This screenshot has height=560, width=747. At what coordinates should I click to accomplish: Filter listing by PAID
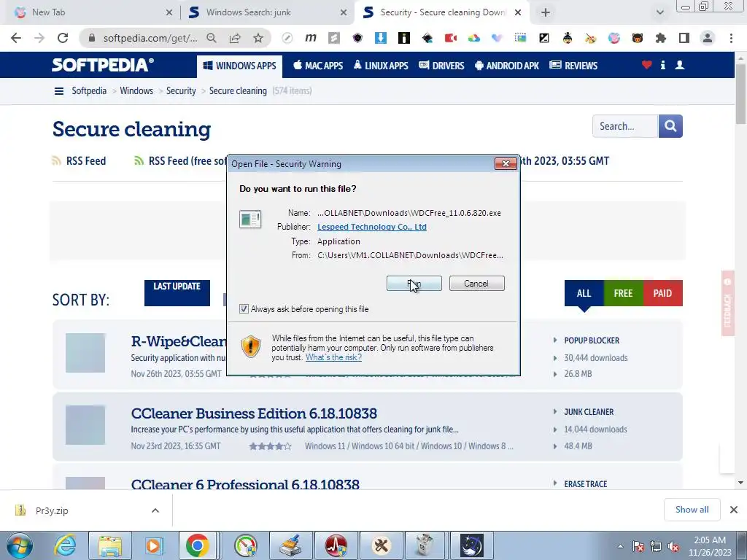click(662, 293)
